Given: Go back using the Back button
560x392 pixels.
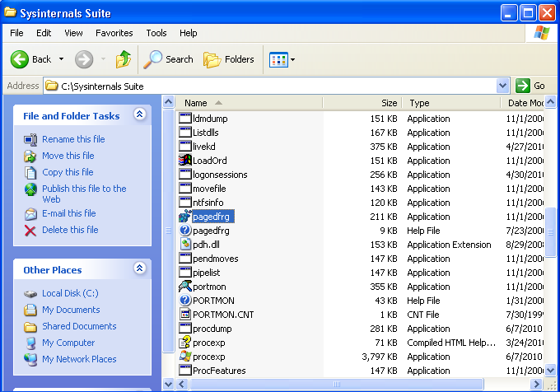Looking at the screenshot, I should click(31, 59).
